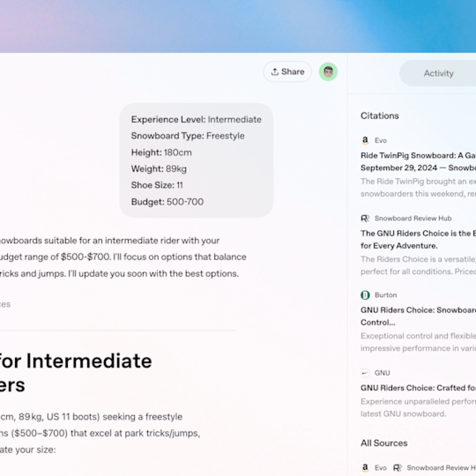This screenshot has width=476, height=476.
Task: Click the All Sources section heading
Action: pos(383,443)
